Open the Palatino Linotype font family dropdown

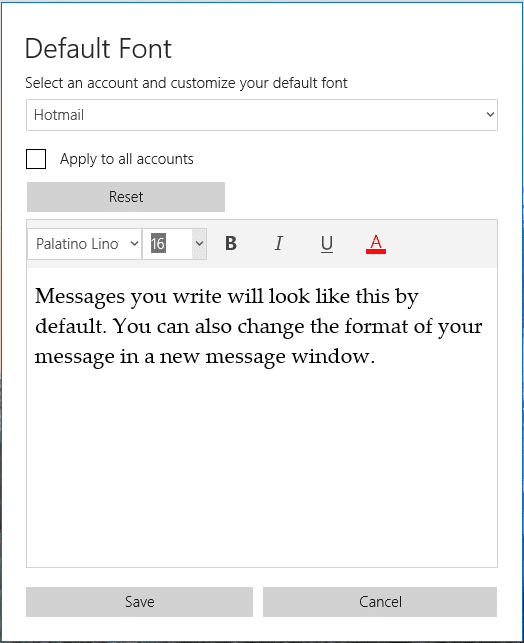point(84,244)
